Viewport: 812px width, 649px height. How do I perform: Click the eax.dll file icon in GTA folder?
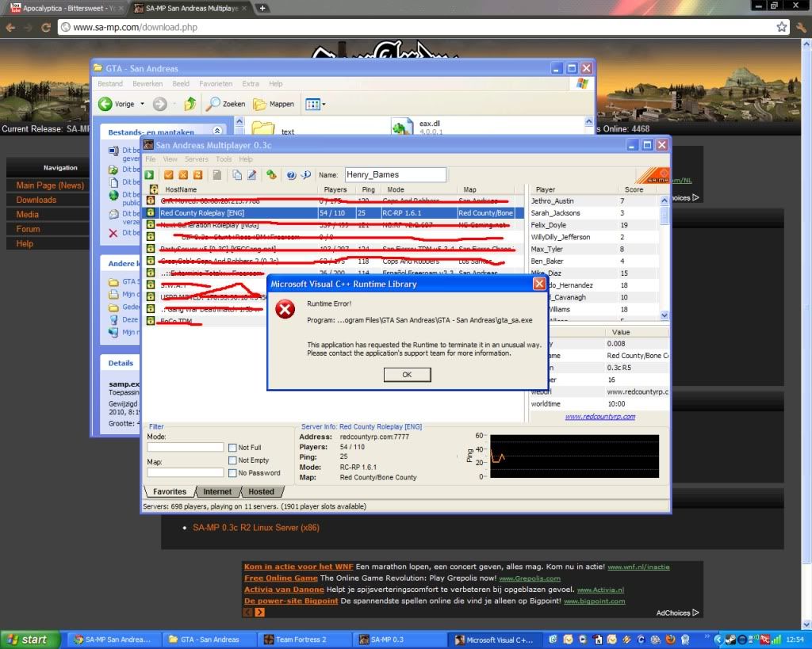(402, 128)
